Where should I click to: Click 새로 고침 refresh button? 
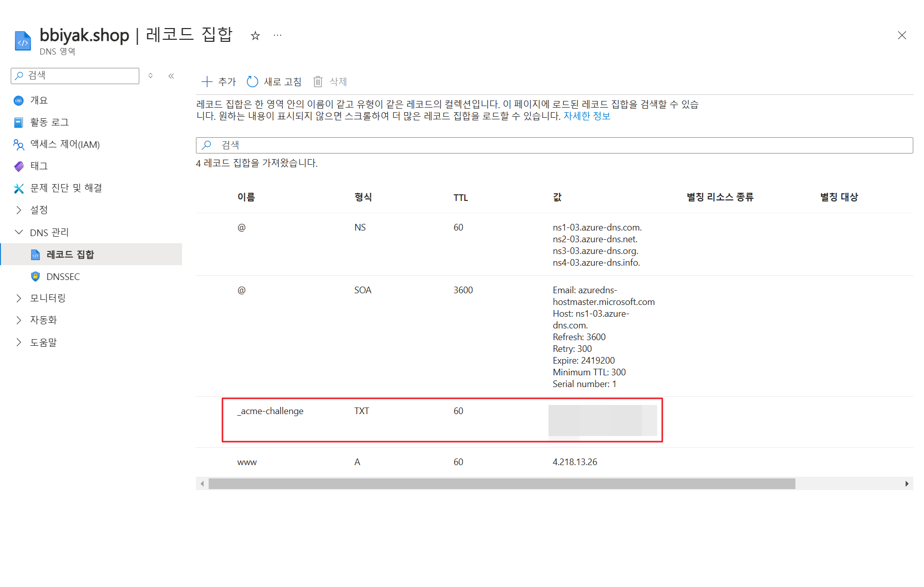274,82
